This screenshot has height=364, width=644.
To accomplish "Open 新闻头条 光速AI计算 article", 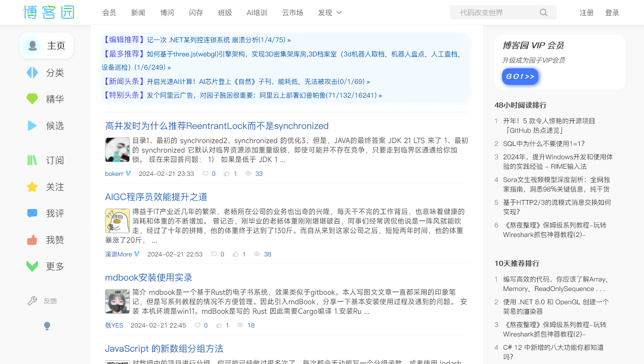I will click(259, 82).
